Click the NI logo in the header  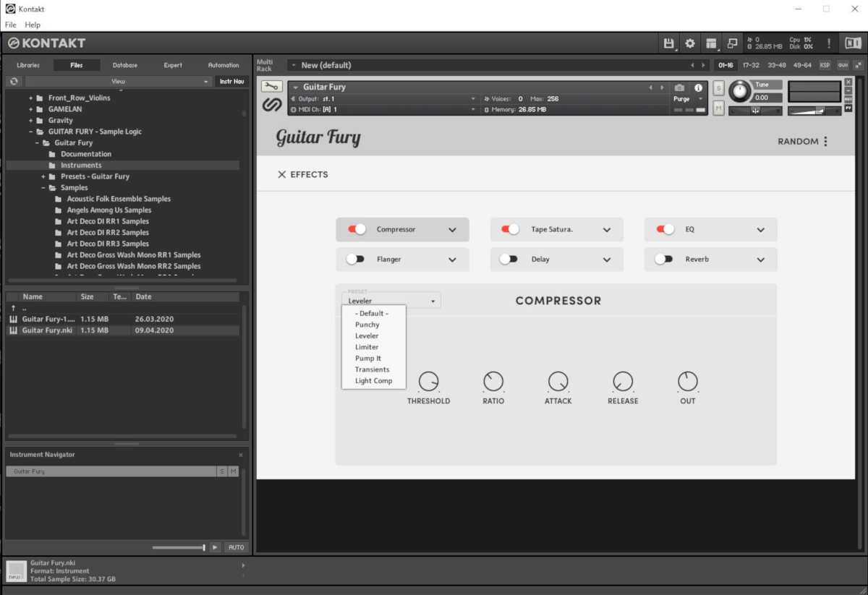852,43
